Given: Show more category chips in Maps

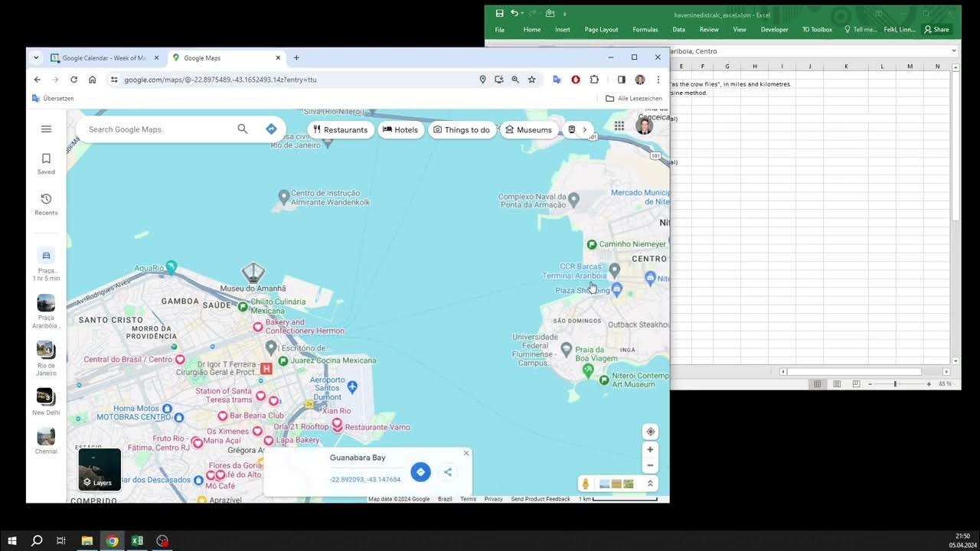Looking at the screenshot, I should coord(584,129).
